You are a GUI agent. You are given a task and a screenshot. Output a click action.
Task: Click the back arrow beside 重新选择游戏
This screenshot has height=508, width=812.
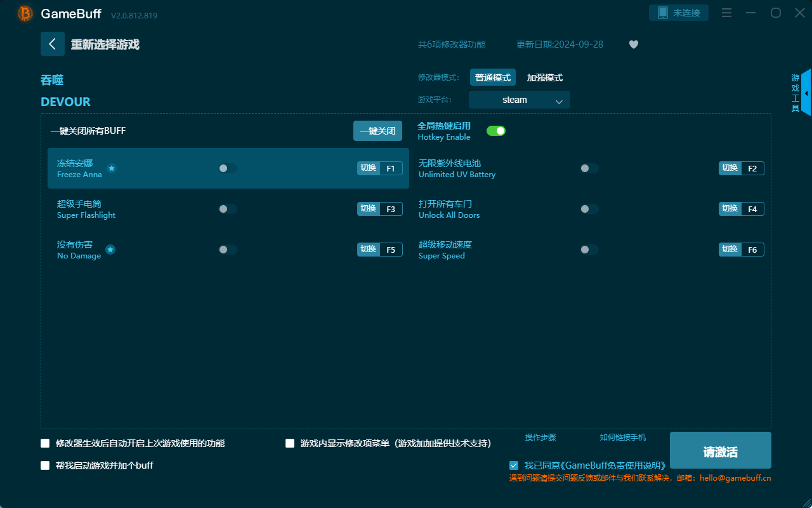point(53,44)
